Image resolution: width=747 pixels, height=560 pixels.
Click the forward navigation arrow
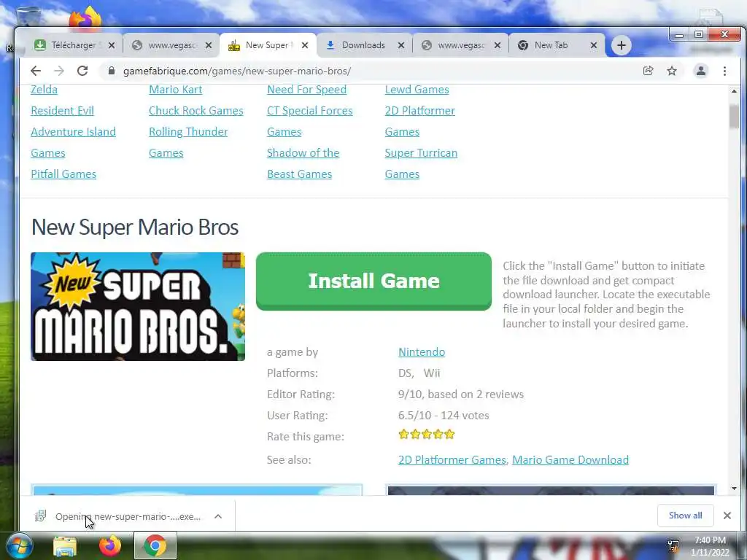pyautogui.click(x=59, y=71)
